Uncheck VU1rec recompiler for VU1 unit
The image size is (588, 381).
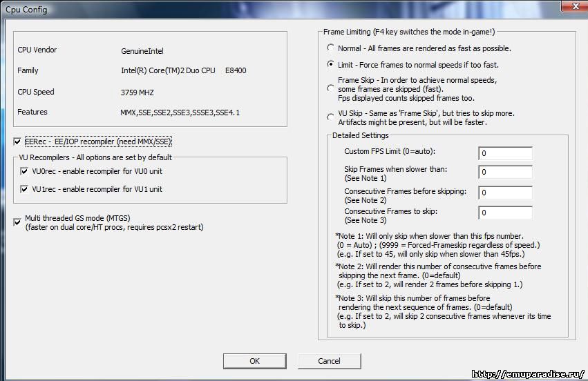point(24,189)
